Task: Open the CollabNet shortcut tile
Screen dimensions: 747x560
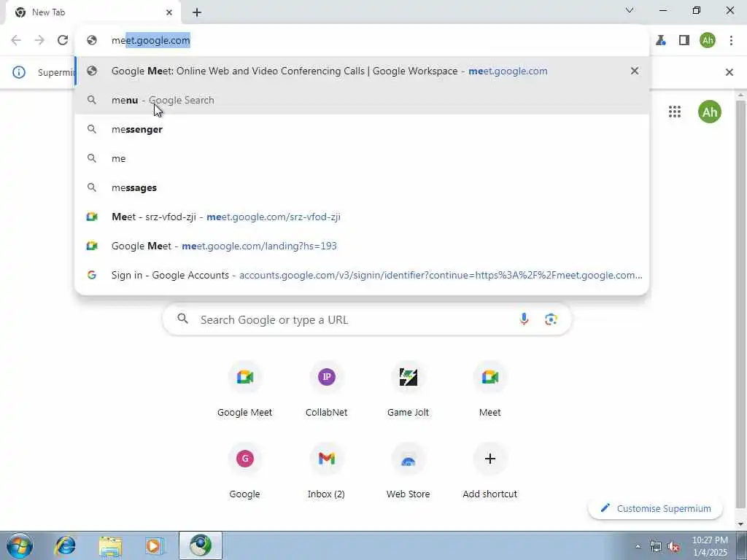Action: click(326, 389)
